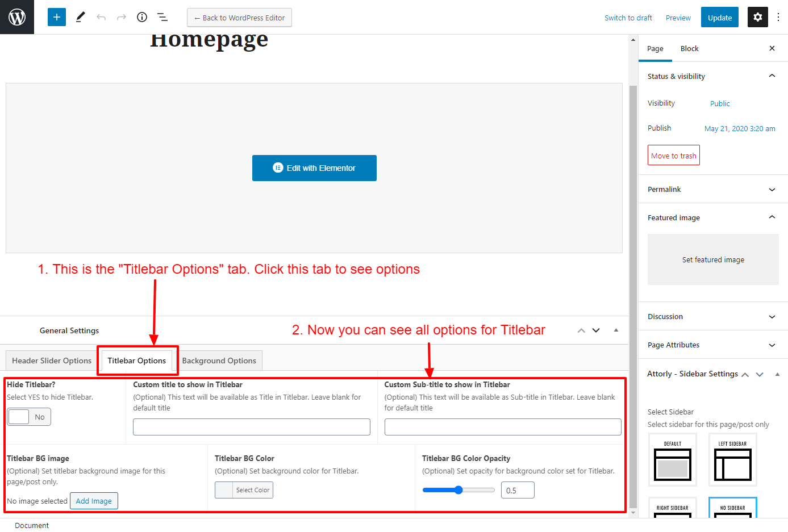Click the redo arrow icon

[x=122, y=17]
